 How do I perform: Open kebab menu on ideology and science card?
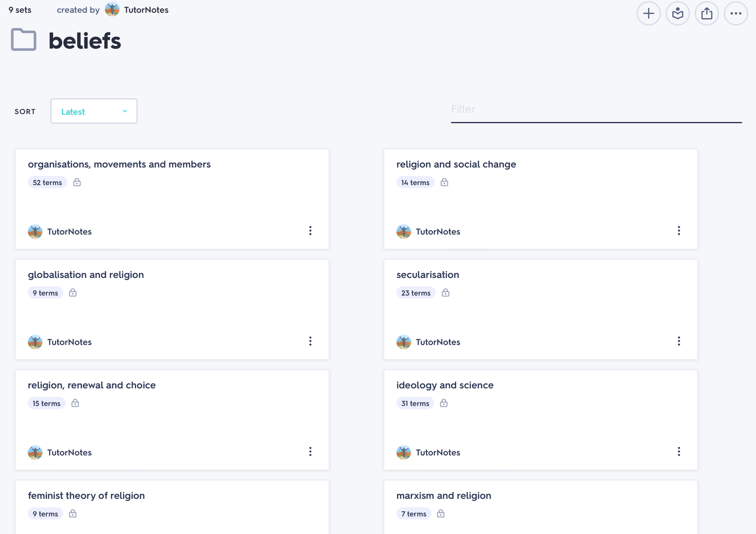point(679,452)
